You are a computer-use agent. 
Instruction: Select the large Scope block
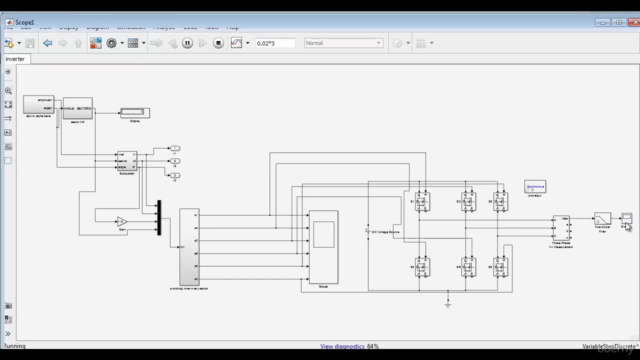point(324,247)
